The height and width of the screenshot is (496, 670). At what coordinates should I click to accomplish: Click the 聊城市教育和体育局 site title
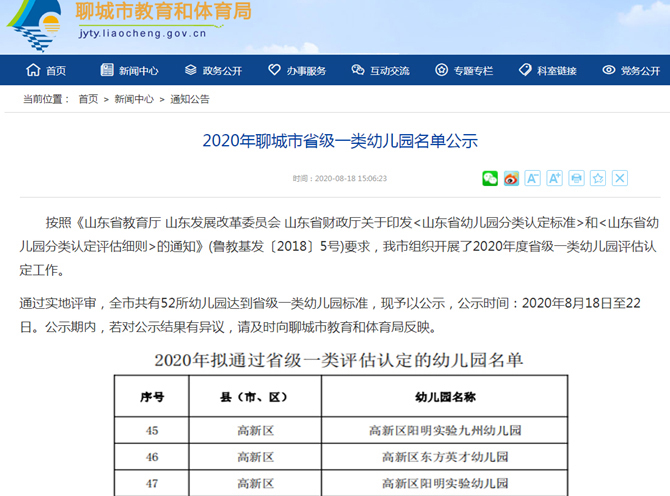[163, 13]
